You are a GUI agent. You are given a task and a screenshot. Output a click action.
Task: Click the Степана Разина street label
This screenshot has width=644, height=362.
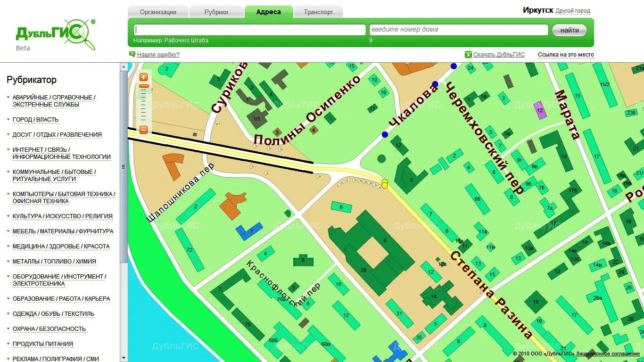[491, 295]
